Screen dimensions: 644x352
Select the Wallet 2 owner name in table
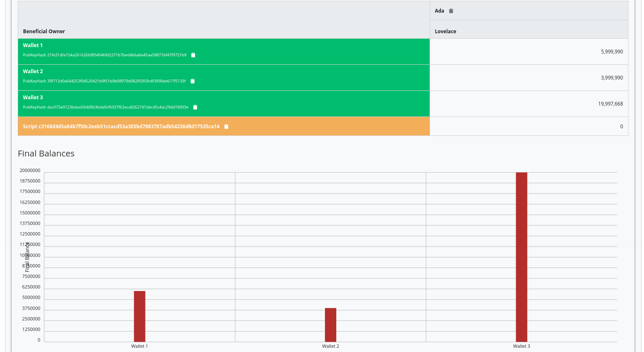(x=33, y=71)
